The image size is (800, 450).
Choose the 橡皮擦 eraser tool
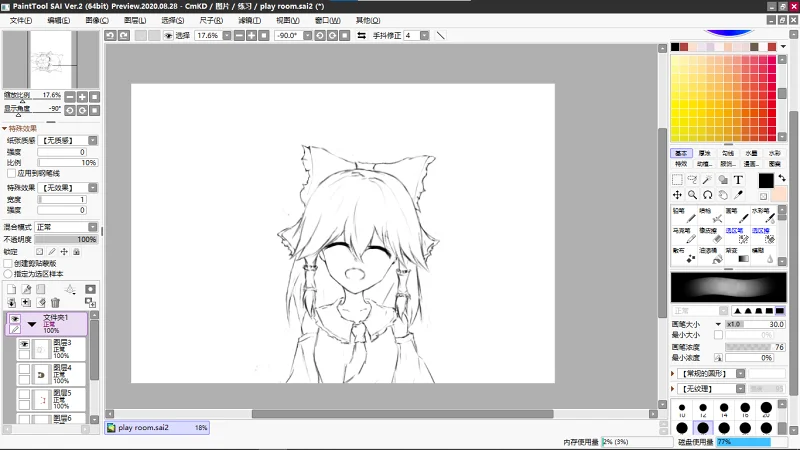[711, 235]
